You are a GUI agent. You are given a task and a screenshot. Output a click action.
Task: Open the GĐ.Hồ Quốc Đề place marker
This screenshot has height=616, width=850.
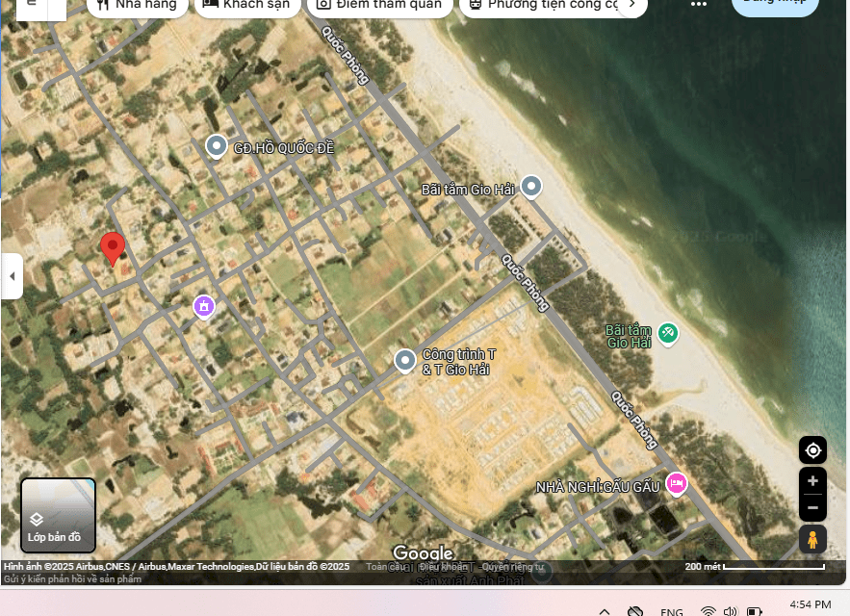coord(217,146)
